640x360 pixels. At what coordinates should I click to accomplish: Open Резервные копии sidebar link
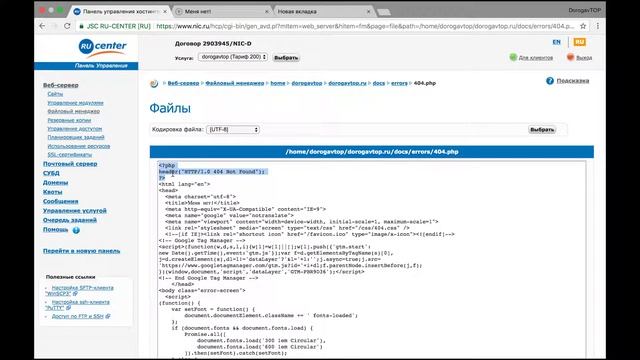point(69,120)
